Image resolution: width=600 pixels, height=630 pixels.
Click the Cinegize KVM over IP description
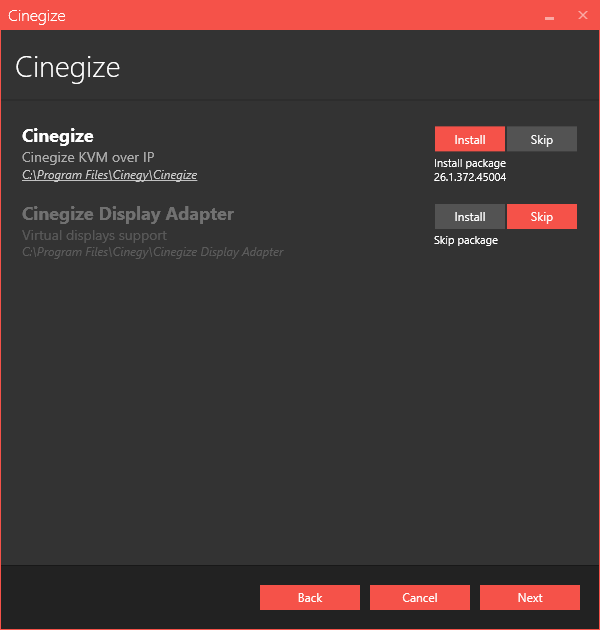click(88, 157)
